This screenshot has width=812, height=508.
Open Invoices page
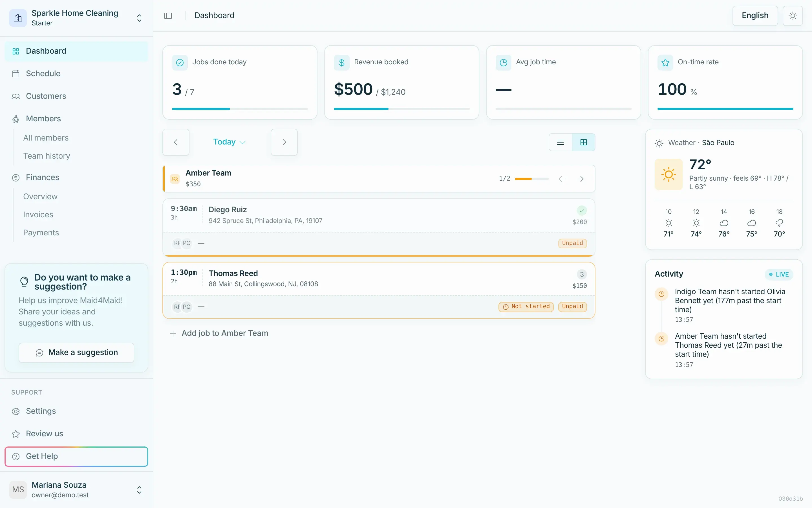coord(38,215)
